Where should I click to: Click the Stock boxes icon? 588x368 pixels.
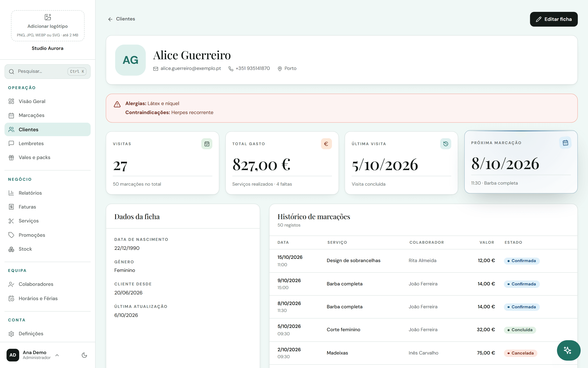11,249
